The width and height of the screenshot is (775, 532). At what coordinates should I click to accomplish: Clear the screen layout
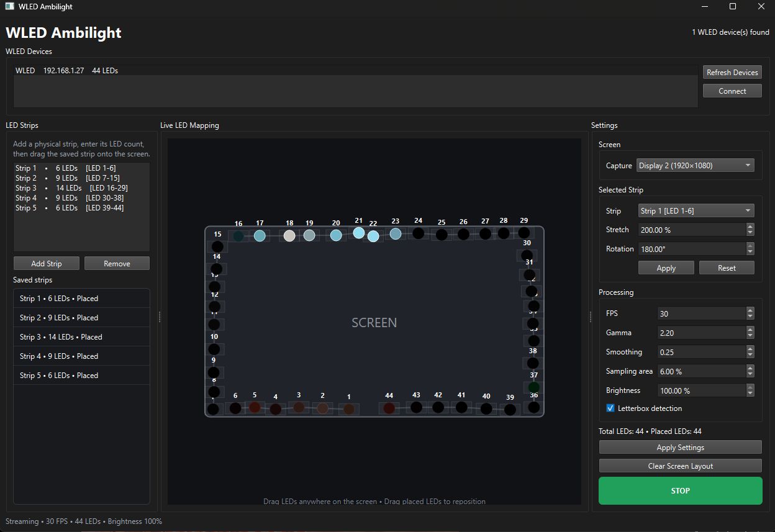point(680,466)
